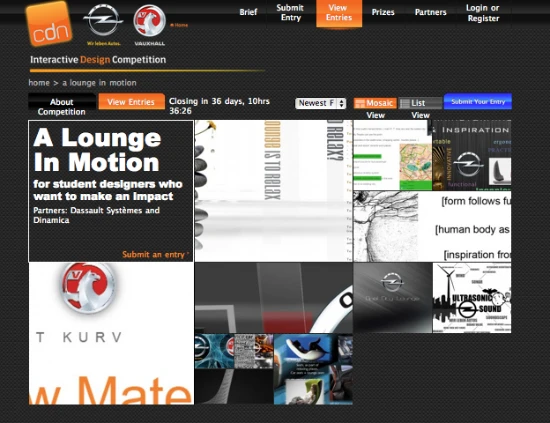The height and width of the screenshot is (423, 550).
Task: Click the orange cdn logo
Action: click(49, 24)
